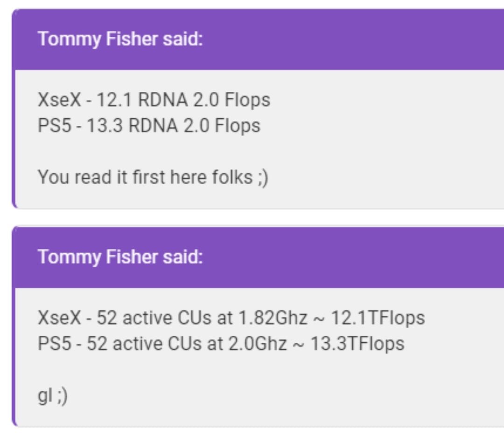Click the "12.1" number before RDNA
The image size is (504, 435).
tap(114, 100)
